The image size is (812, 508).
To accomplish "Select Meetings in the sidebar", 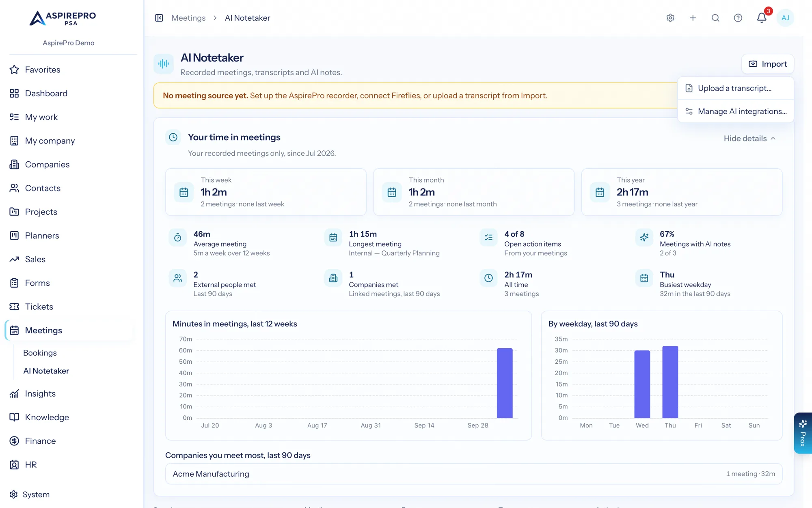I will [69, 330].
